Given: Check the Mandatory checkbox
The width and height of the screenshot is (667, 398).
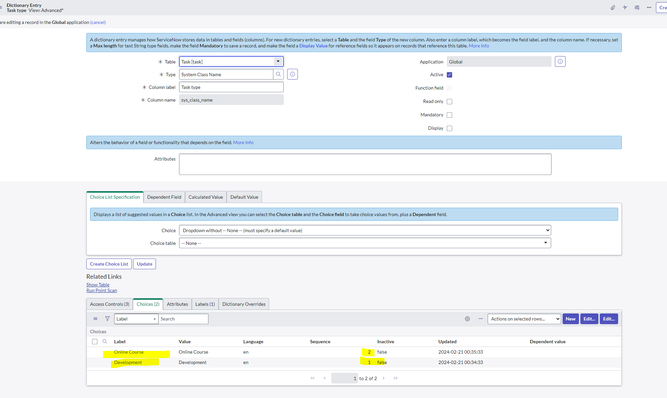Looking at the screenshot, I should pyautogui.click(x=449, y=115).
